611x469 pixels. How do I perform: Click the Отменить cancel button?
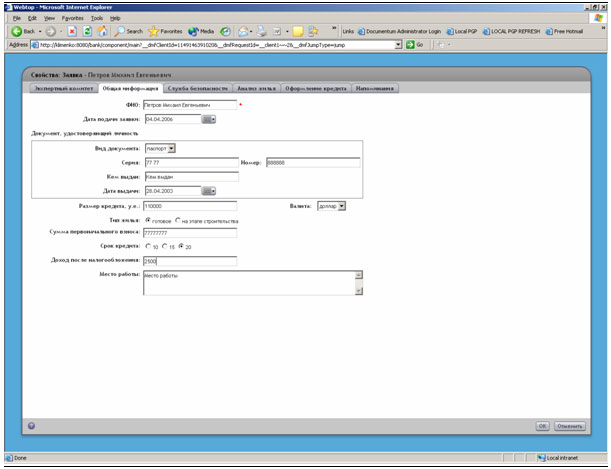568,425
